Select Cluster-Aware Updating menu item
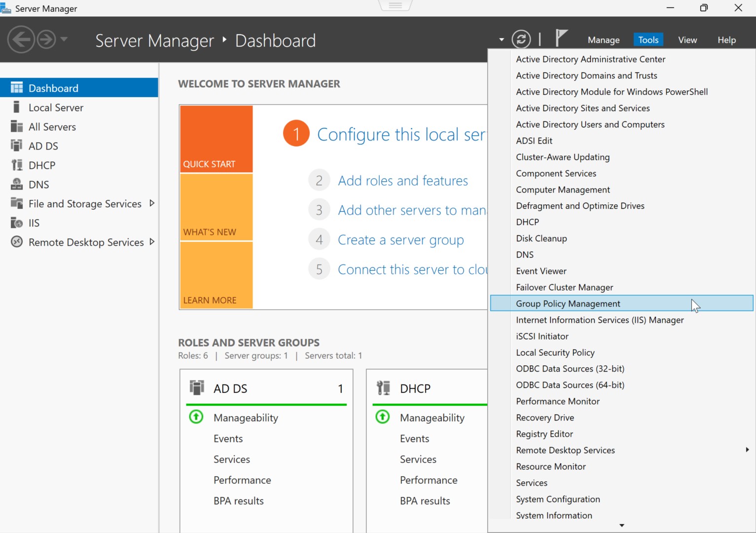The height and width of the screenshot is (533, 756). (622, 157)
